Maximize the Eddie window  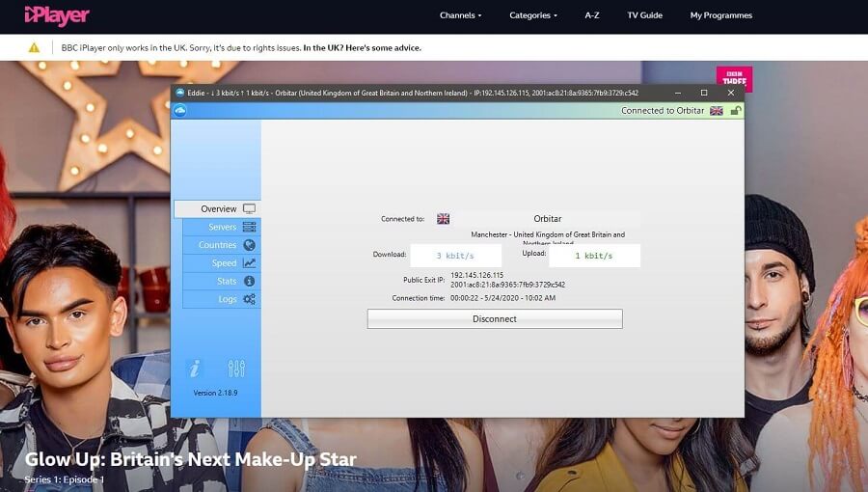click(x=704, y=93)
